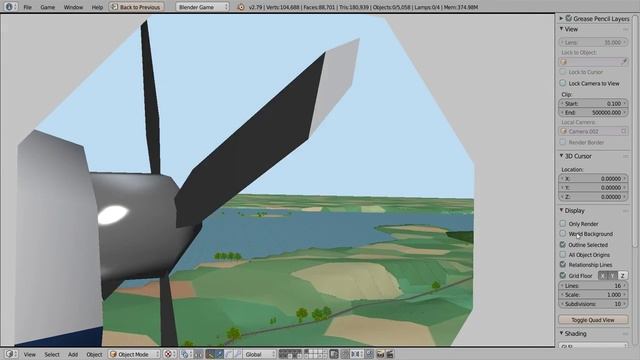
Task: Click the Blender logo next to version number
Action: pos(241,7)
